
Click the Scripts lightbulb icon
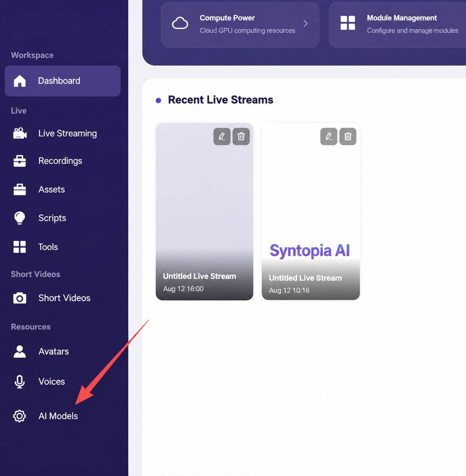[x=20, y=218]
